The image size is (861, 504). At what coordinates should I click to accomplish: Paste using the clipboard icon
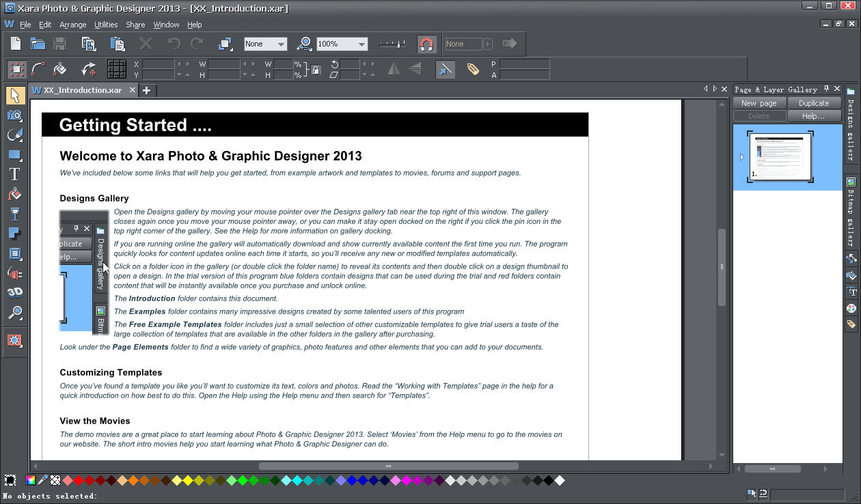click(x=118, y=44)
